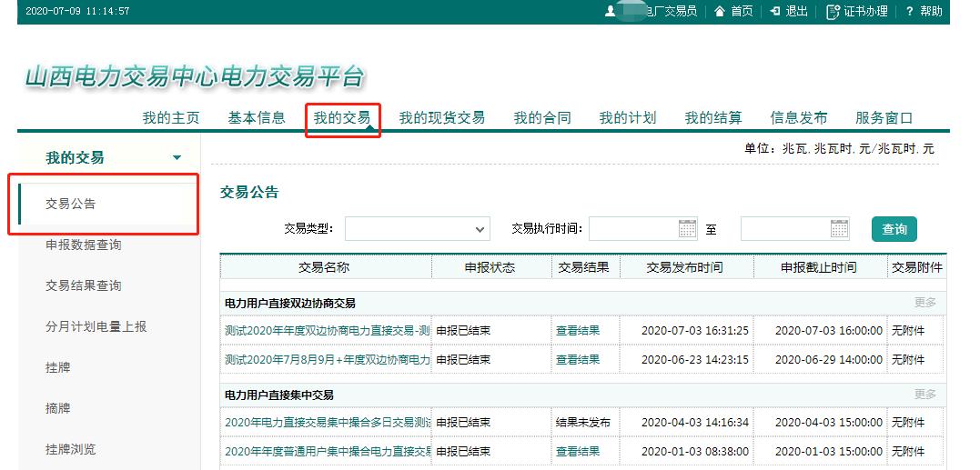Collapse the 我的交易 sidebar header arrow

[177, 158]
